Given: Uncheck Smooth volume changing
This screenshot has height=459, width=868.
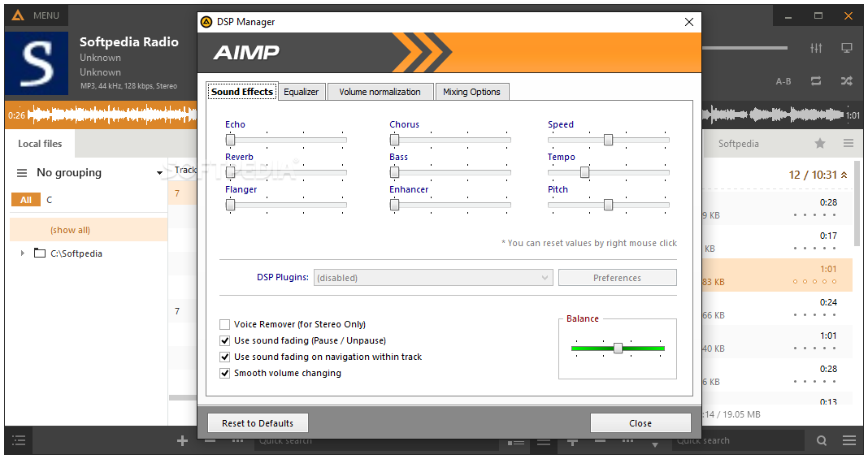Looking at the screenshot, I should coord(225,373).
